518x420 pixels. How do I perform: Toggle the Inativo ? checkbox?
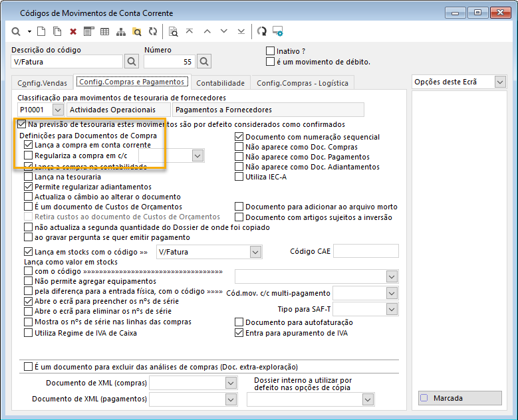tap(270, 51)
